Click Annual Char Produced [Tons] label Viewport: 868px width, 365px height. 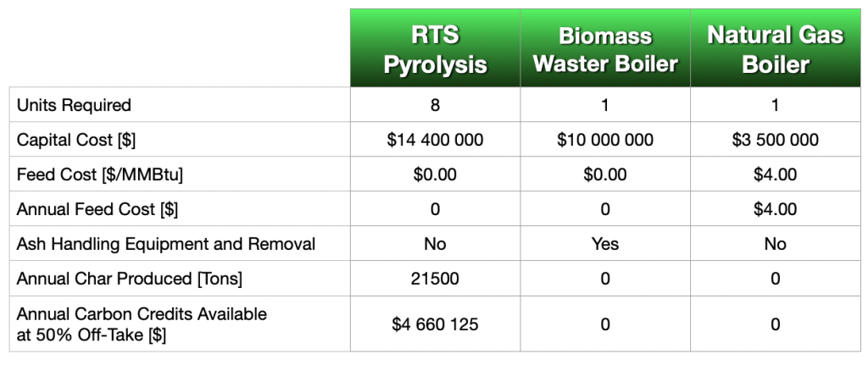pyautogui.click(x=129, y=279)
